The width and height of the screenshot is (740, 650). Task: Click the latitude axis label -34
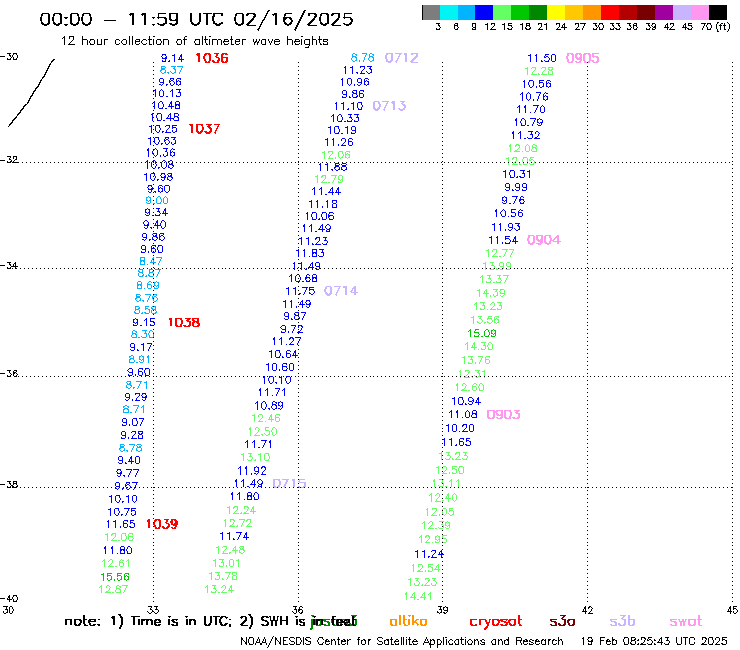pyautogui.click(x=9, y=266)
